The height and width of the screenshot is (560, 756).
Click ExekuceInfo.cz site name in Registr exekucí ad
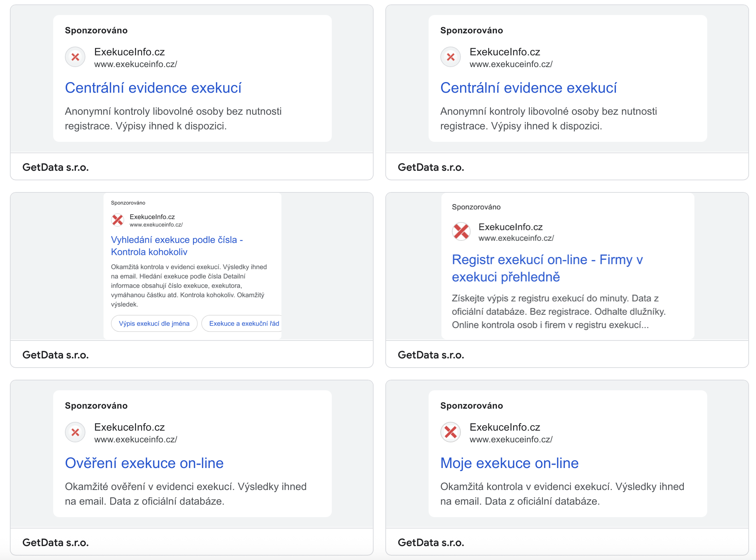[510, 227]
